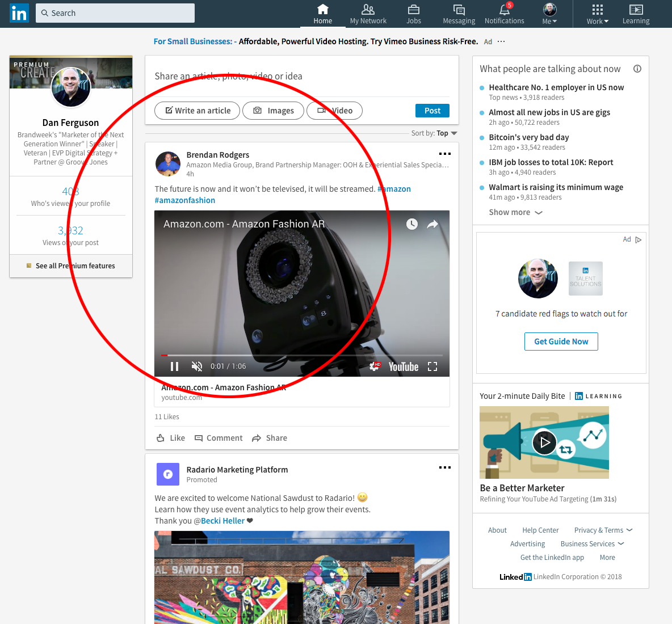Click Write an article button

197,111
